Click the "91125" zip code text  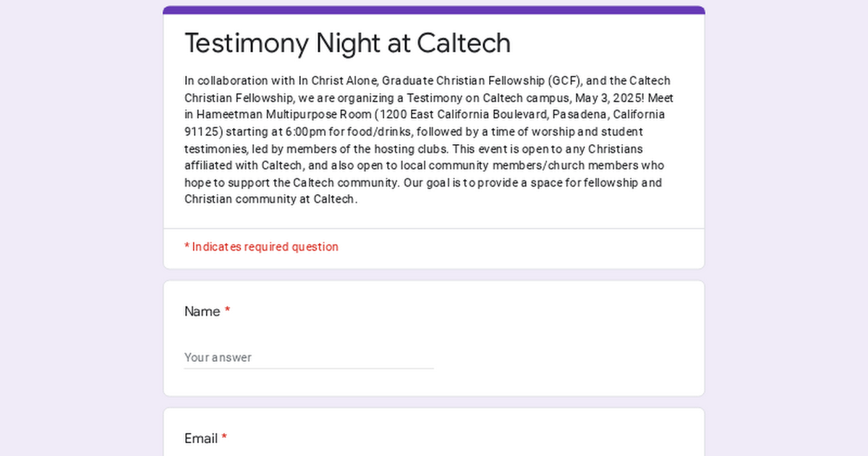coord(199,132)
